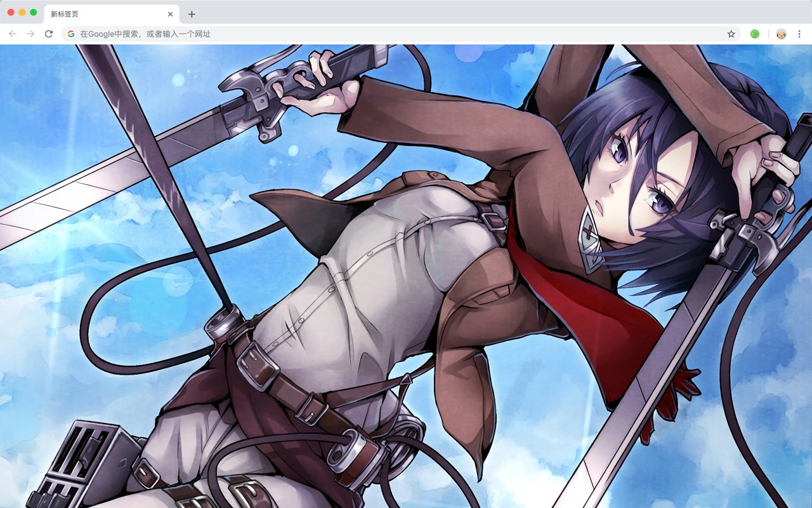Bookmark this page with the star icon

click(731, 34)
